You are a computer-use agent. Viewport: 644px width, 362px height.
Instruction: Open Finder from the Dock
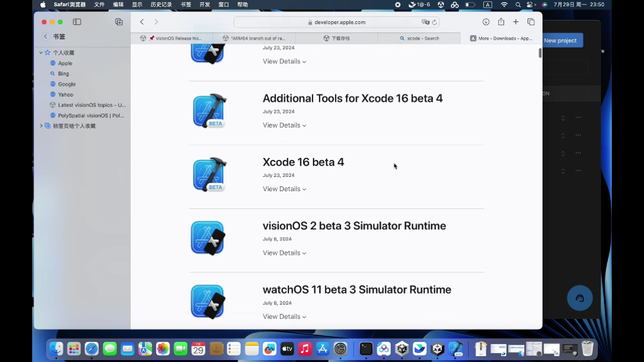point(56,348)
